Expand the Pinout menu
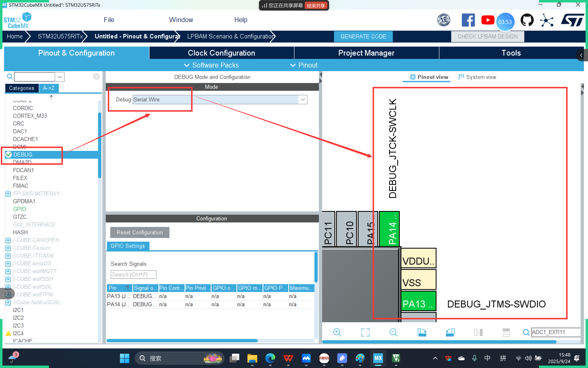This screenshot has height=368, width=588. [304, 65]
